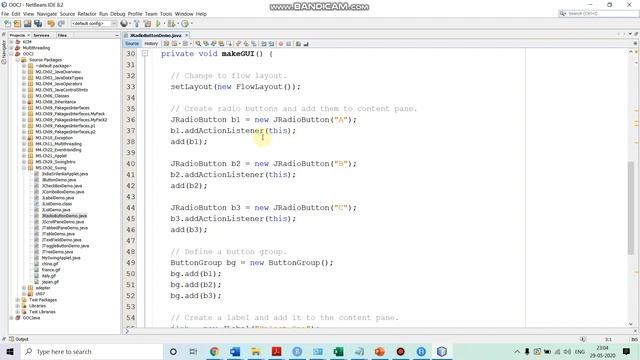
Task: Click the Comment icon in editor toolbar
Action: coord(298,44)
